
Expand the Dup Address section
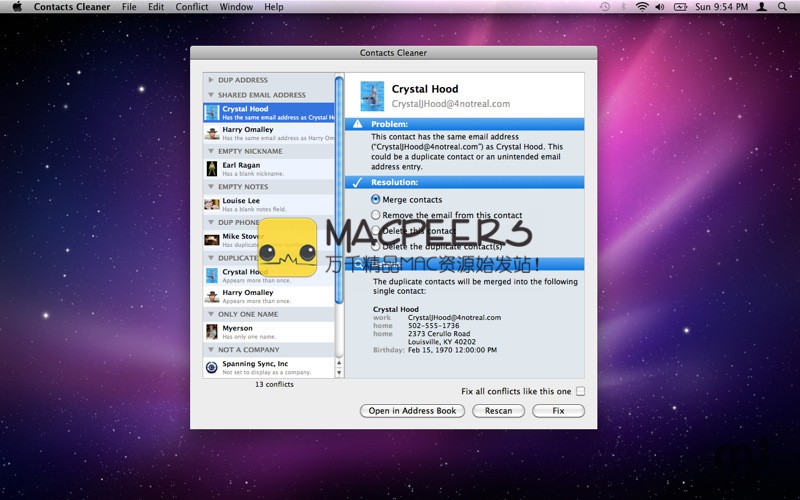tap(210, 79)
